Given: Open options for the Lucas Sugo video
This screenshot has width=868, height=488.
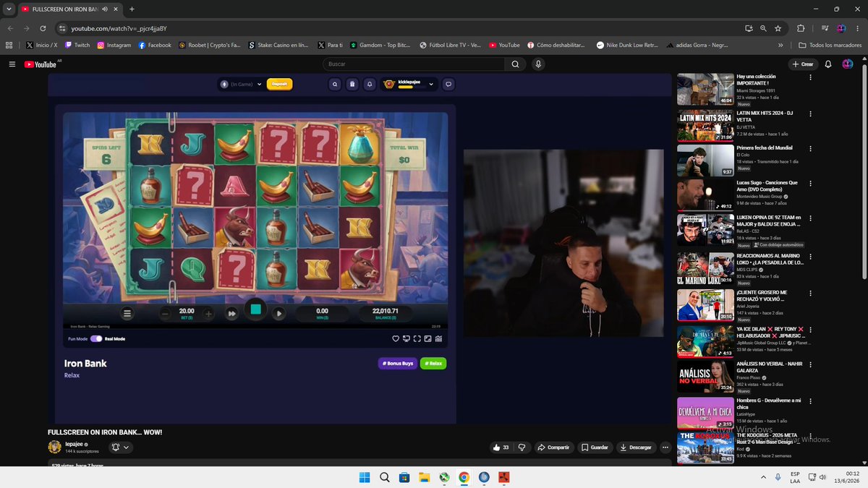Looking at the screenshot, I should point(810,184).
